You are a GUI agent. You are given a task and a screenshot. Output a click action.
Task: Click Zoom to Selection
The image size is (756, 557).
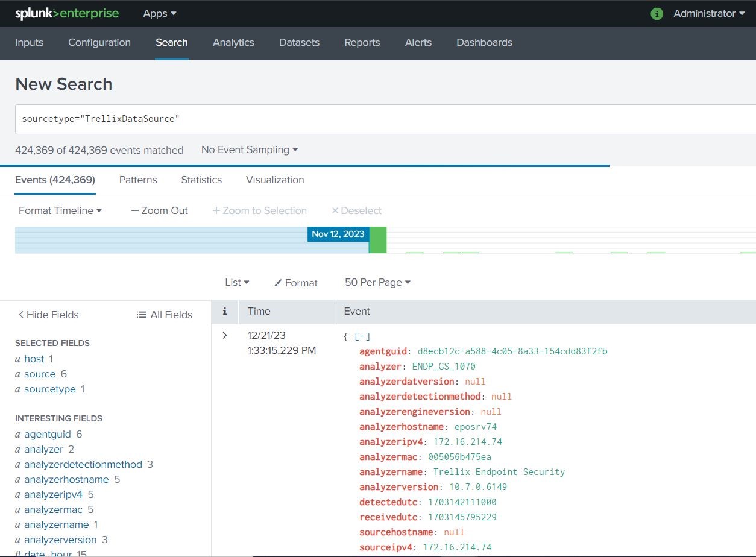260,210
